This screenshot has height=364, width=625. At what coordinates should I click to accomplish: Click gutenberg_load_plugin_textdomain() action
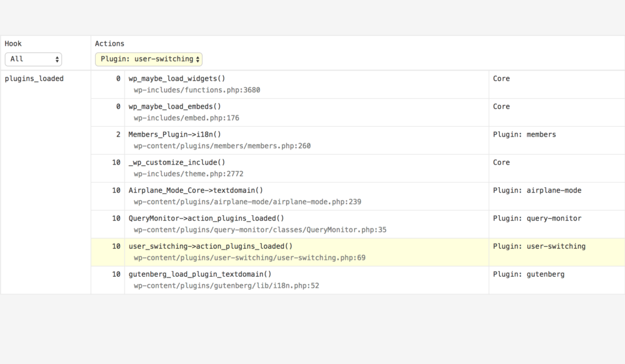coord(200,274)
